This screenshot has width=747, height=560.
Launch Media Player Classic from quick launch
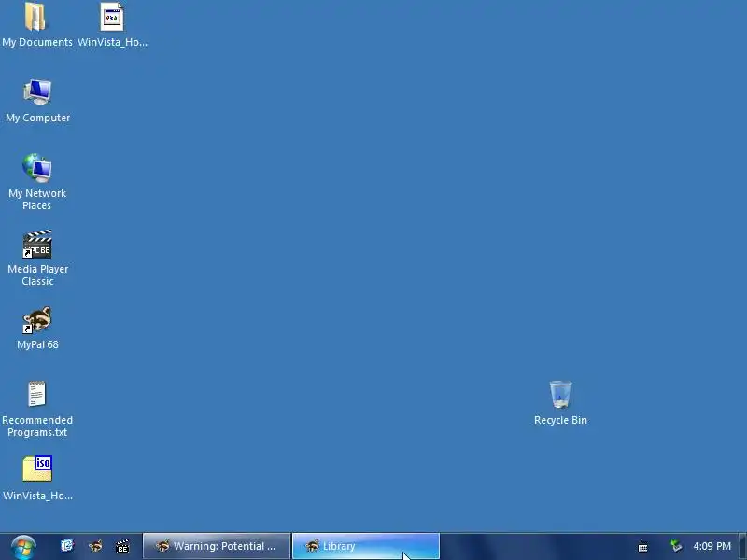(123, 546)
